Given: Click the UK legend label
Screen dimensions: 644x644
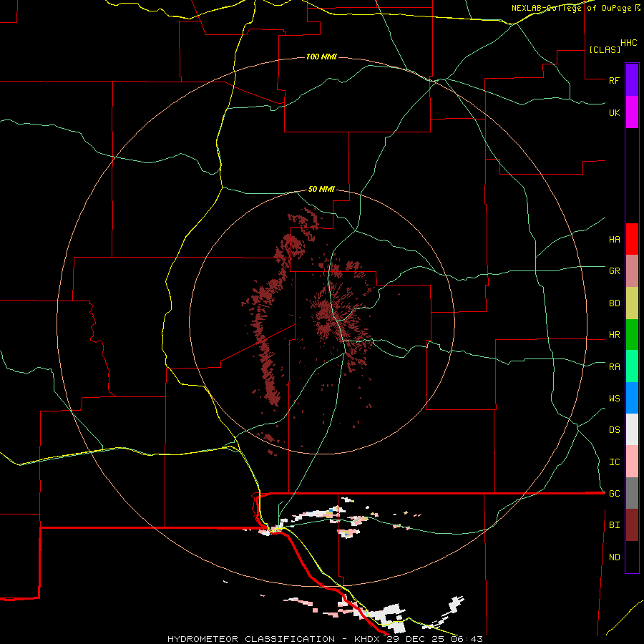Looking at the screenshot, I should coord(614,112).
